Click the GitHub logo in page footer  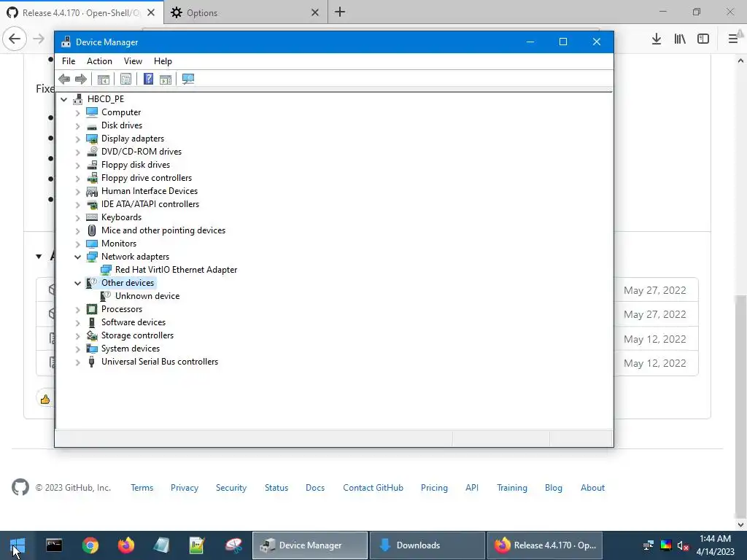20,487
